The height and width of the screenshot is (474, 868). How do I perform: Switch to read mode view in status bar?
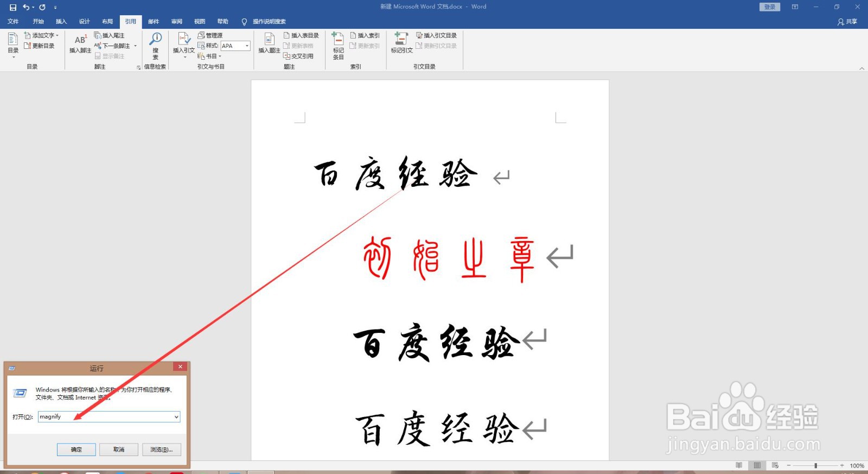739,465
